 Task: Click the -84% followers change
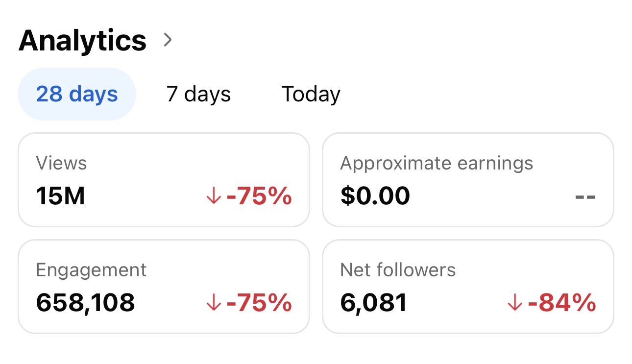[561, 303]
